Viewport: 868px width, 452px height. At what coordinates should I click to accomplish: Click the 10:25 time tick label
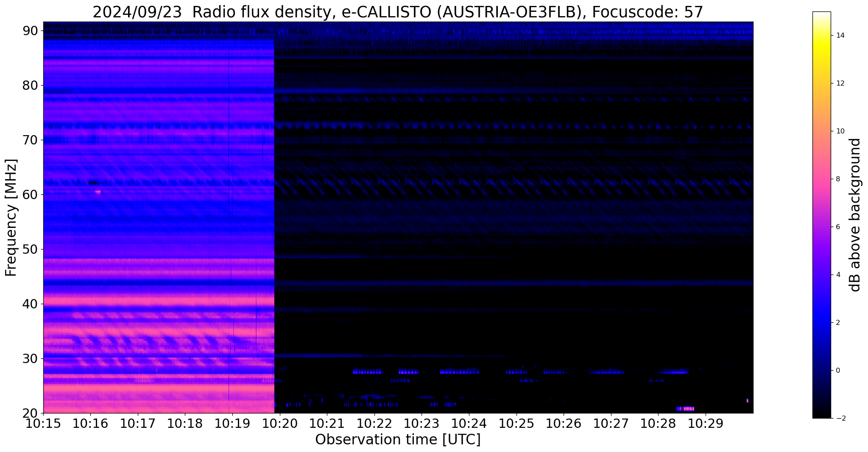point(516,423)
